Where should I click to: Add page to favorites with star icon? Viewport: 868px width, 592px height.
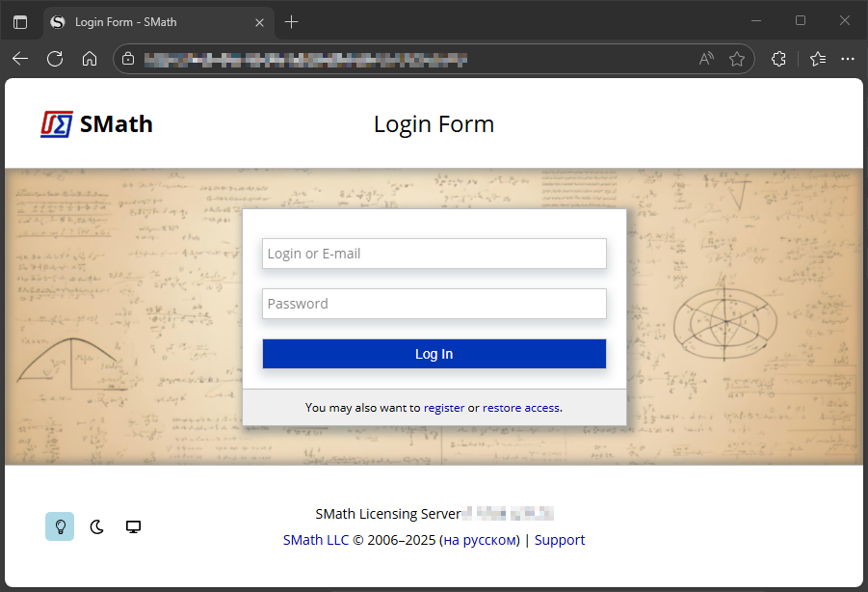(737, 59)
